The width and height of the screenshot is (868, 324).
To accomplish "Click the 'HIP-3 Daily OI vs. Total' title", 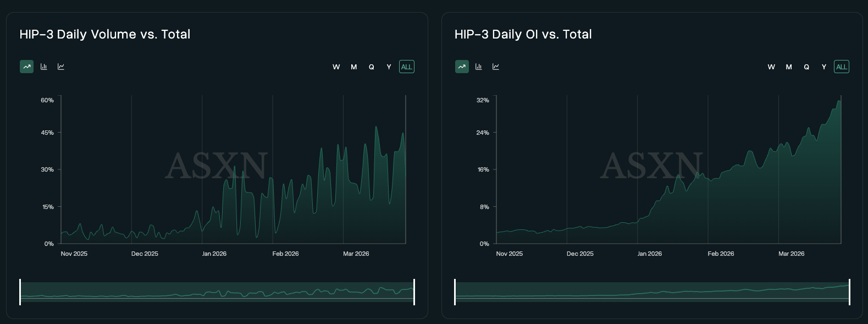I will coord(523,34).
